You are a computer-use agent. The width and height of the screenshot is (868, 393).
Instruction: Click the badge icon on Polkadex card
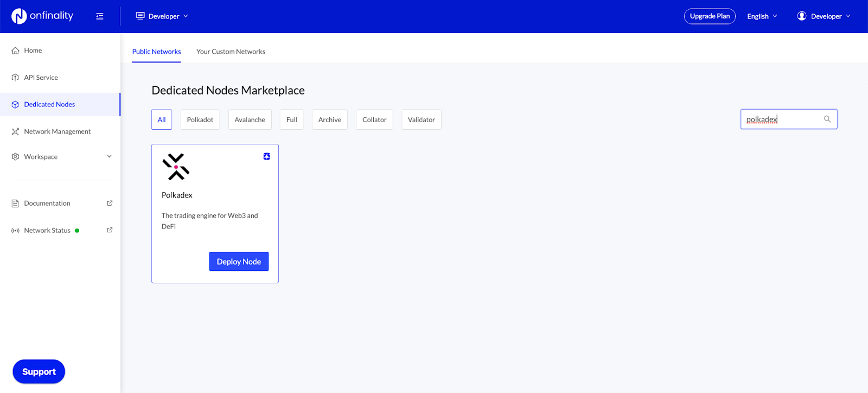point(266,156)
